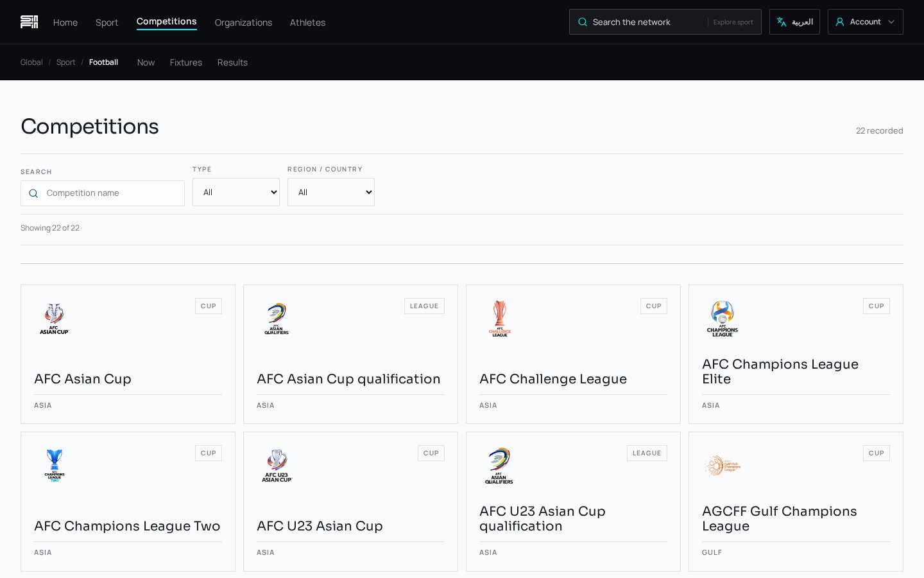
Task: Click CUP badge on AFC Champions League Two
Action: [x=209, y=453]
